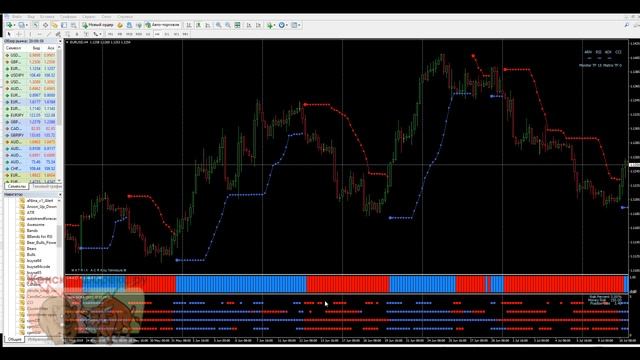The width and height of the screenshot is (640, 360).
Task: Switch chart to bar chart icon
Action: pos(189,25)
